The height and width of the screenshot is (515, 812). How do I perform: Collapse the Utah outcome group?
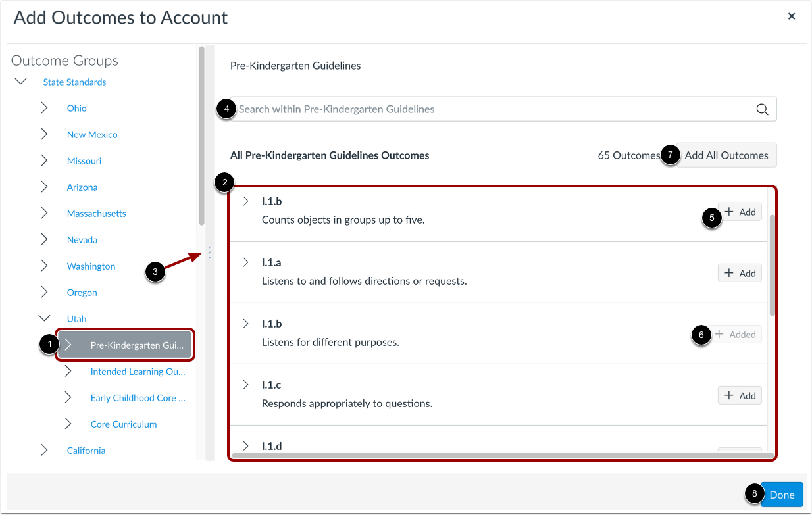pyautogui.click(x=44, y=318)
